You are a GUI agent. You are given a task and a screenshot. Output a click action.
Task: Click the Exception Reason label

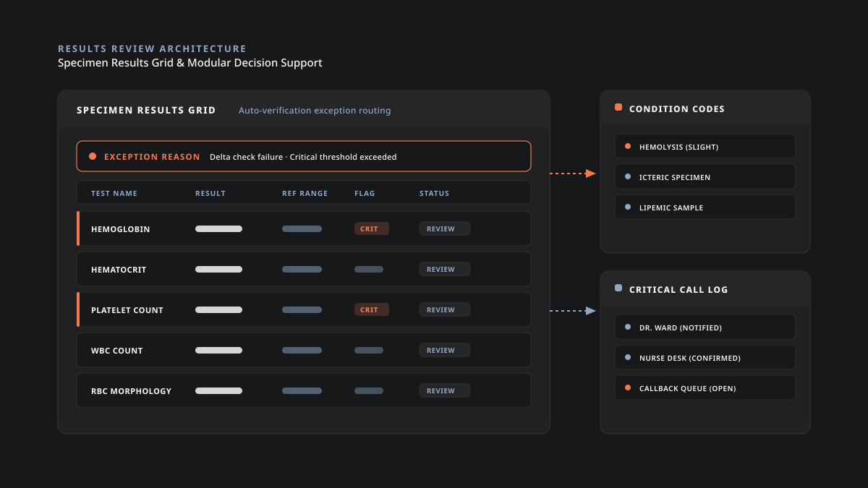[152, 157]
